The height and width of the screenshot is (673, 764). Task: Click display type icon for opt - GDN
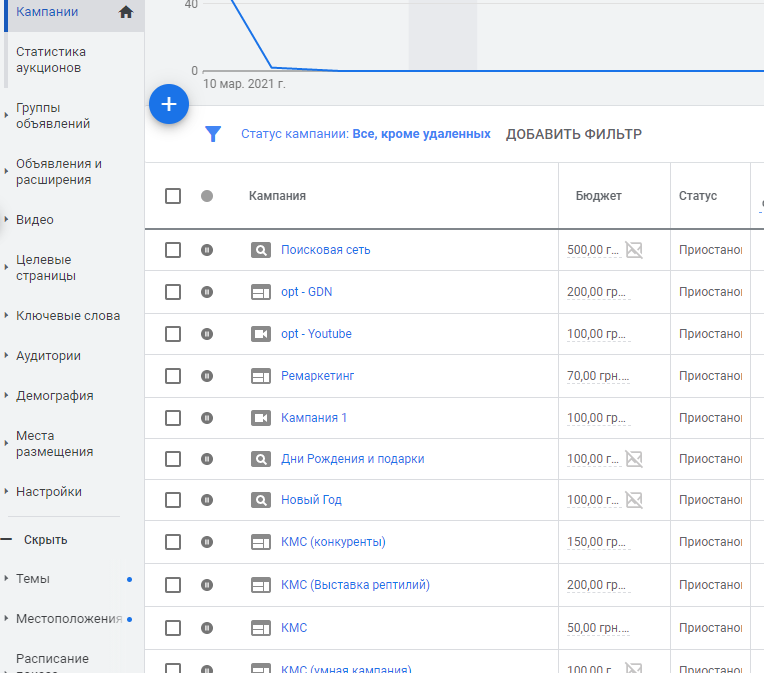261,292
